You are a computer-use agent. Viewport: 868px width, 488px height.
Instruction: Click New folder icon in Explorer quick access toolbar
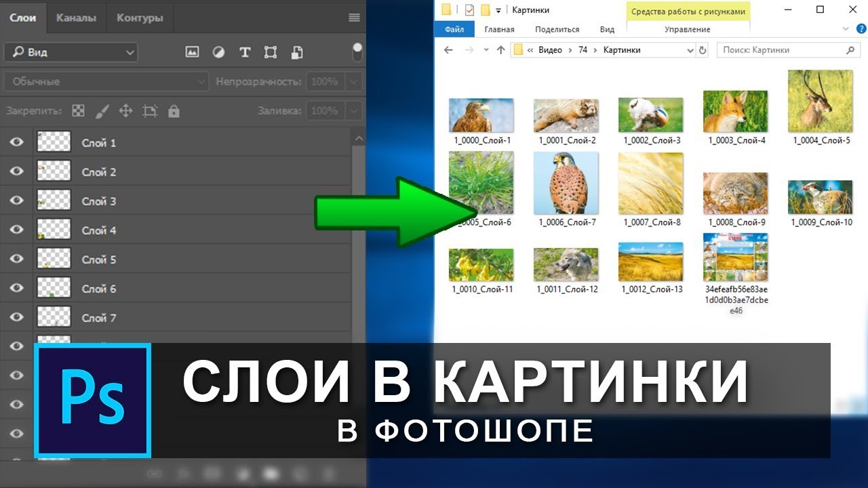pos(485,10)
